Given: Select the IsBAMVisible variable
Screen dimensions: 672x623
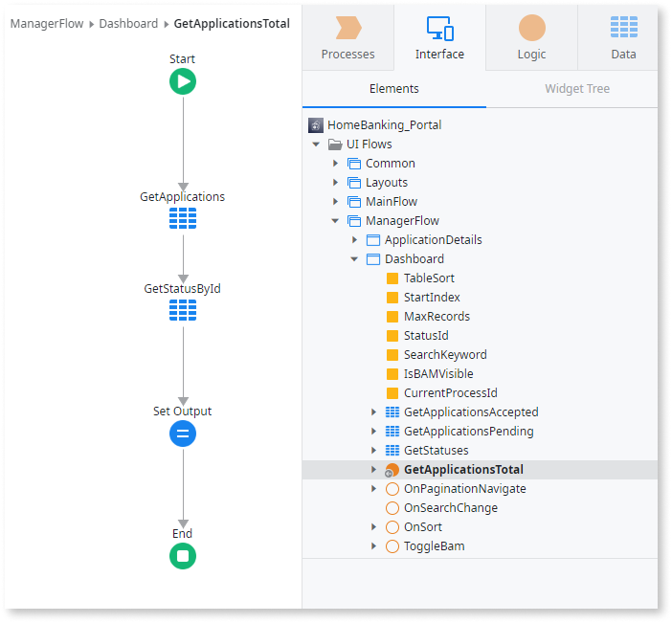Looking at the screenshot, I should pyautogui.click(x=437, y=374).
